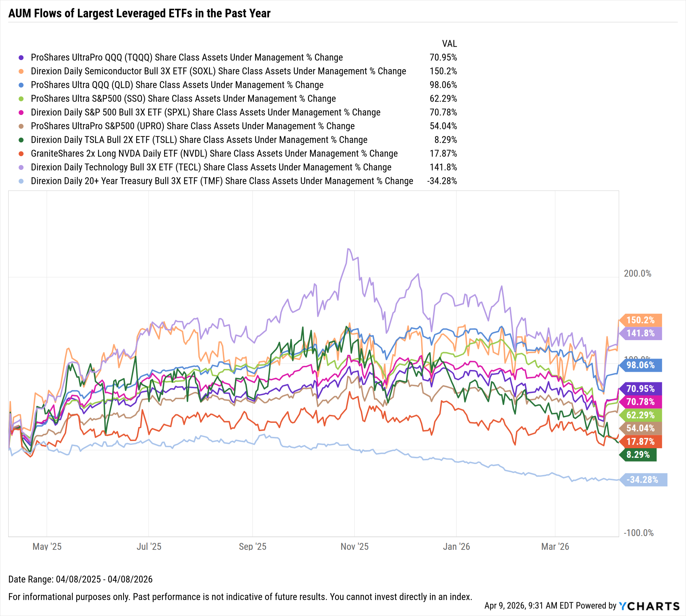This screenshot has height=616, width=686.
Task: Click the Date Range text below the chart
Action: (x=80, y=579)
